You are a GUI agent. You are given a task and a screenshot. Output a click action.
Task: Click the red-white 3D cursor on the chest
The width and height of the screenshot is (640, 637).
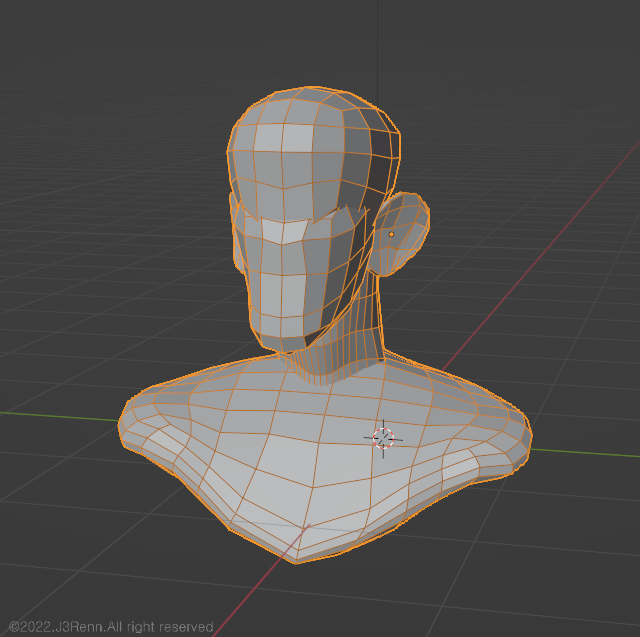pyautogui.click(x=383, y=439)
